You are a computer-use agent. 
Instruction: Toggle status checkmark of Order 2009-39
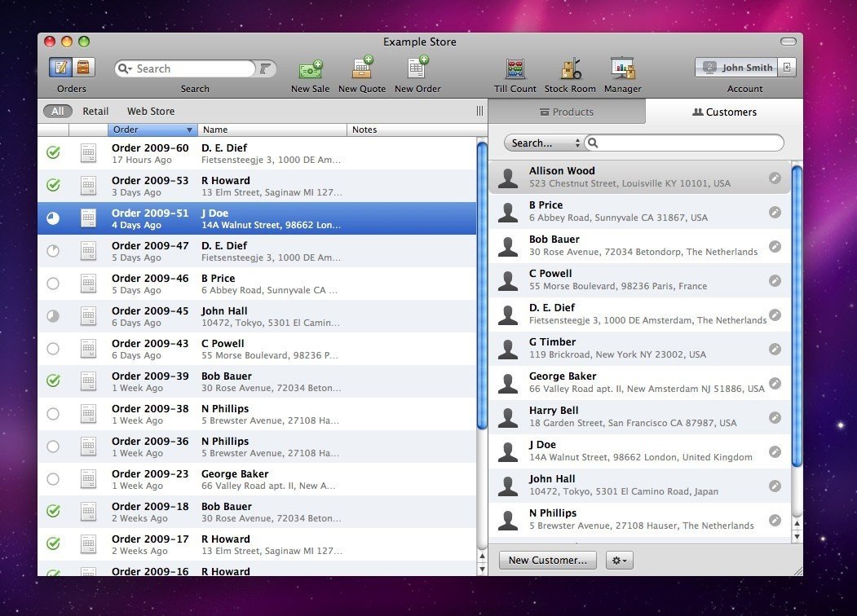tap(53, 381)
